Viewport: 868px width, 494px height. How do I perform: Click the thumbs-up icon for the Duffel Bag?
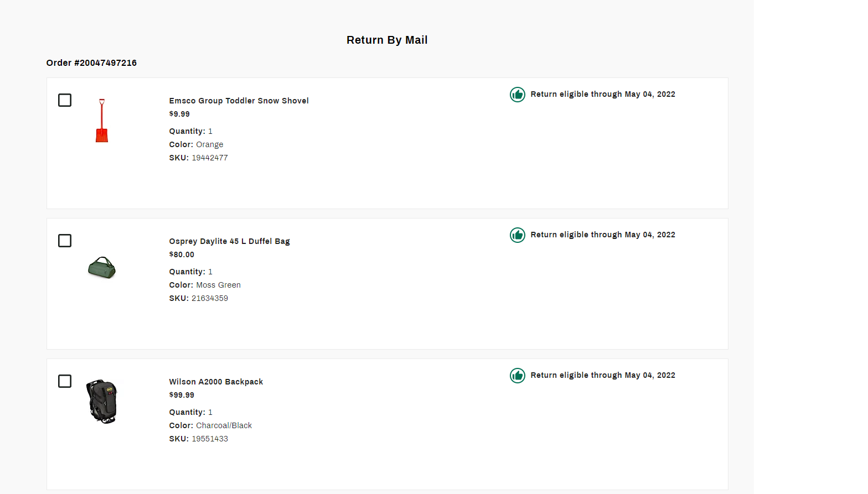point(518,235)
